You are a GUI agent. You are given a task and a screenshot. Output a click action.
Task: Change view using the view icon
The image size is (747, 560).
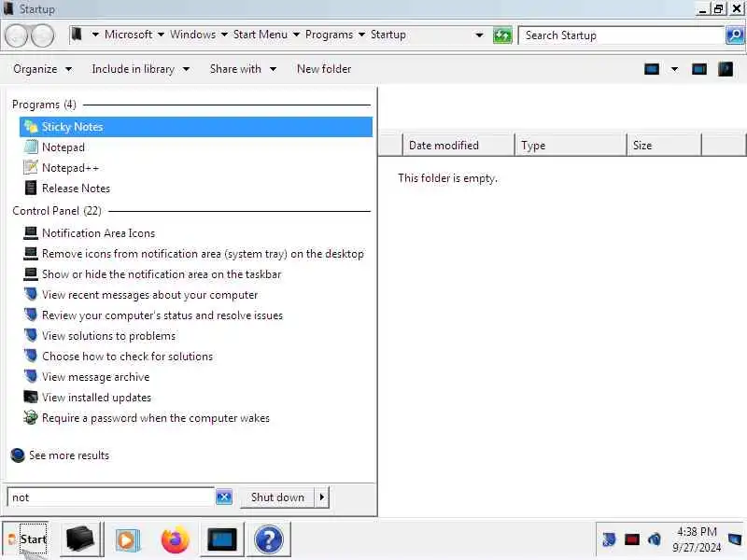651,69
